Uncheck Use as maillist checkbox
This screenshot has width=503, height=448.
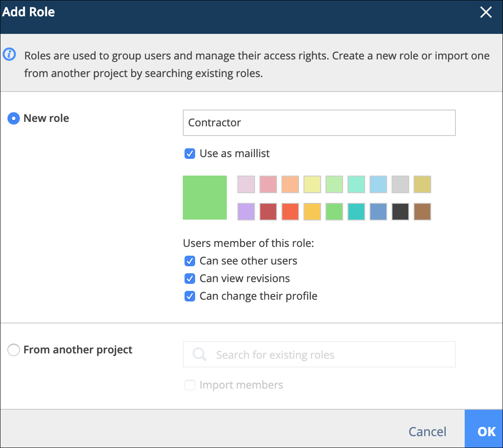pyautogui.click(x=189, y=154)
